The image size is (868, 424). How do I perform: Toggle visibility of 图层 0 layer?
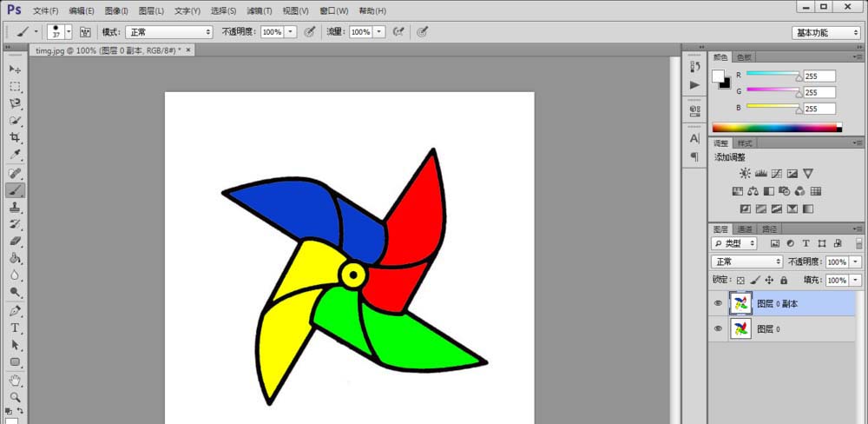(x=718, y=328)
